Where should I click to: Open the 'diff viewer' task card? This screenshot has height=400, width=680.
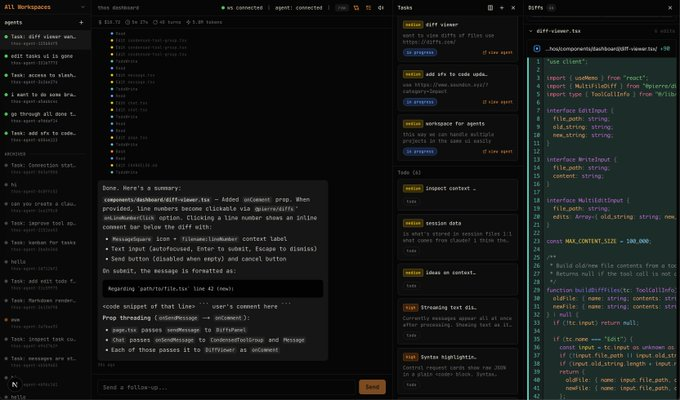tap(458, 38)
